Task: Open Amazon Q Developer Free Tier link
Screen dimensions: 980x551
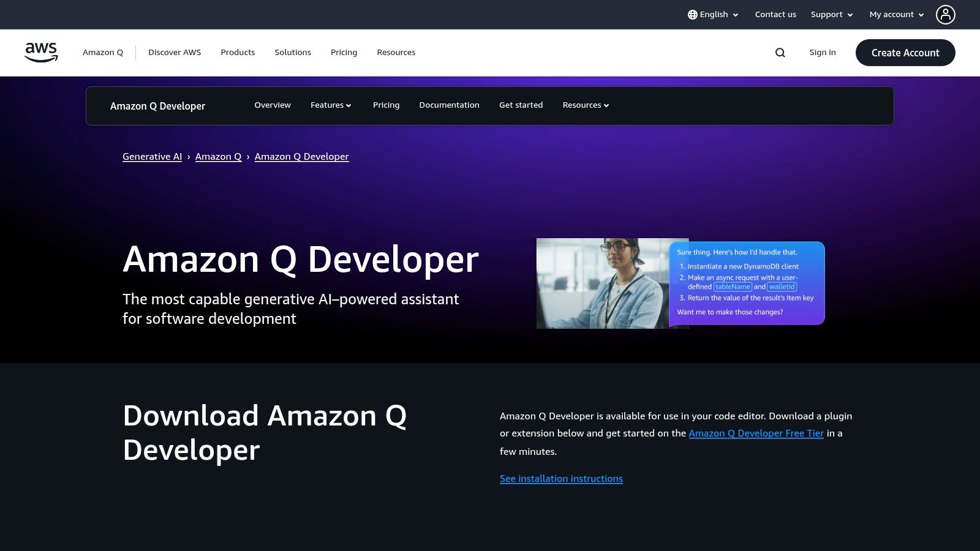Action: [756, 433]
